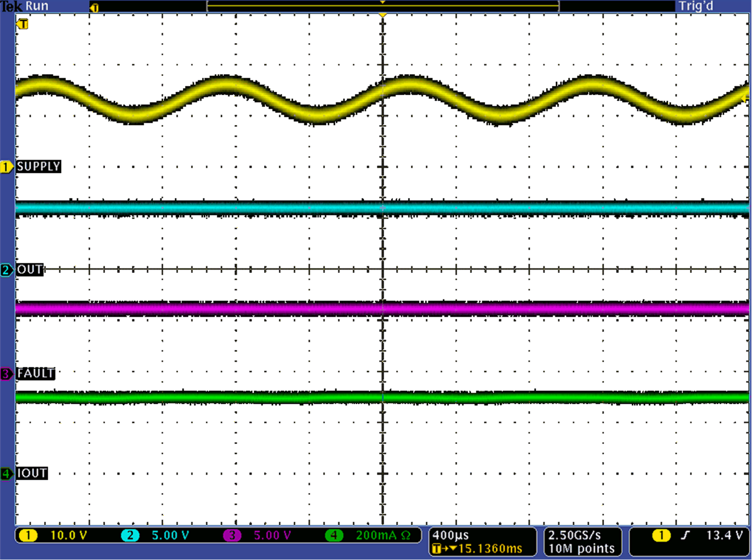
Task: Select the SUPPLY waveform label
Action: (39, 167)
